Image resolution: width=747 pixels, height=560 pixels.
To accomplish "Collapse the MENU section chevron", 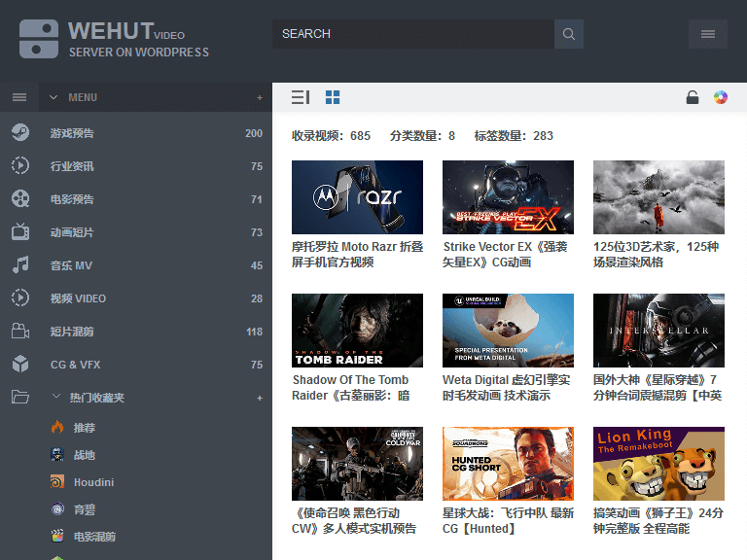I will click(x=53, y=97).
